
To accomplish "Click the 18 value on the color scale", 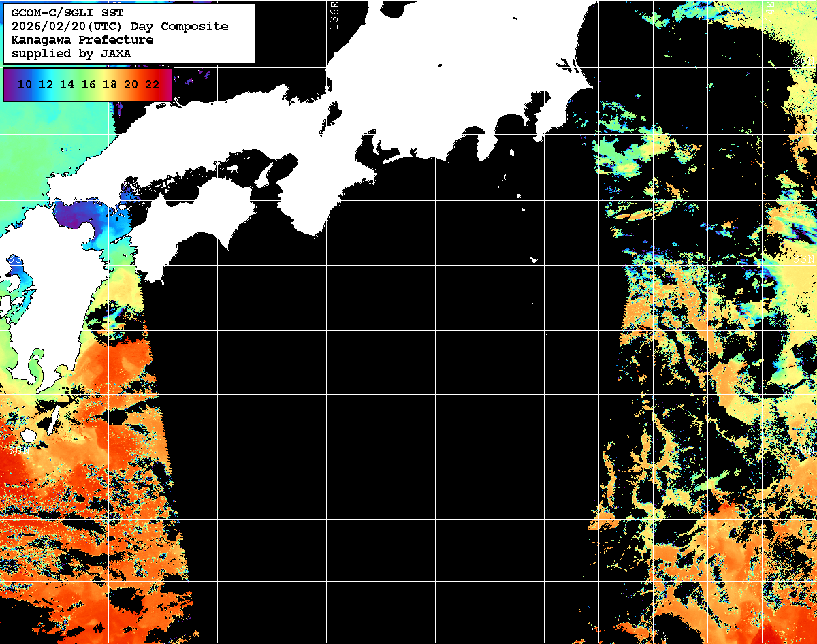I will point(110,85).
